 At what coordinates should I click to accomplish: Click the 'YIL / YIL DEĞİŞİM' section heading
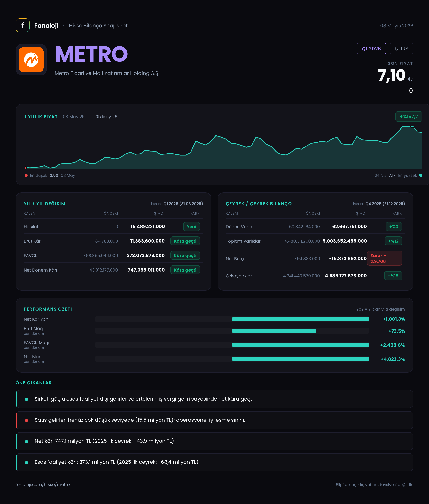(x=44, y=204)
